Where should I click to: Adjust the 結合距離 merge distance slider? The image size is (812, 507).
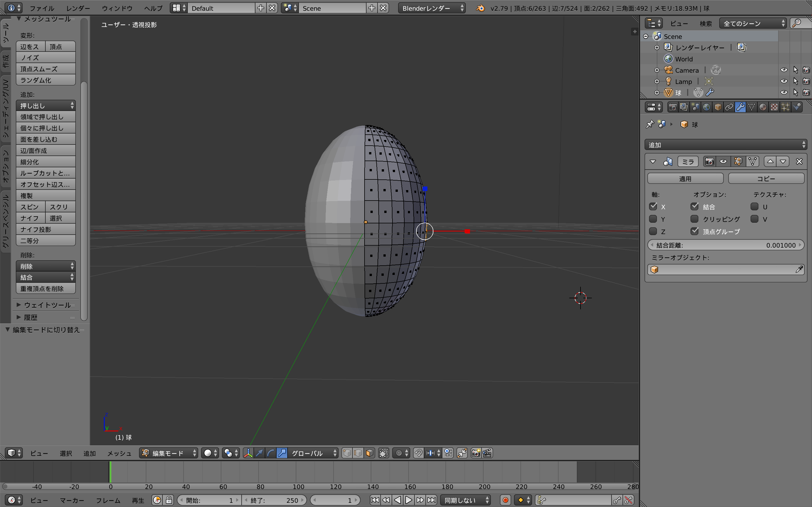727,245
